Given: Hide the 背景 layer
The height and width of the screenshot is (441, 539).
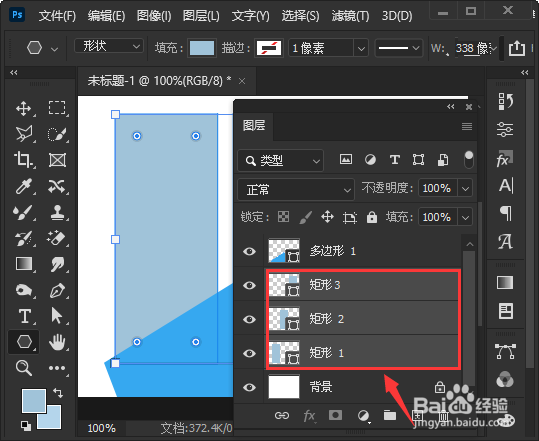Looking at the screenshot, I should pyautogui.click(x=249, y=387).
